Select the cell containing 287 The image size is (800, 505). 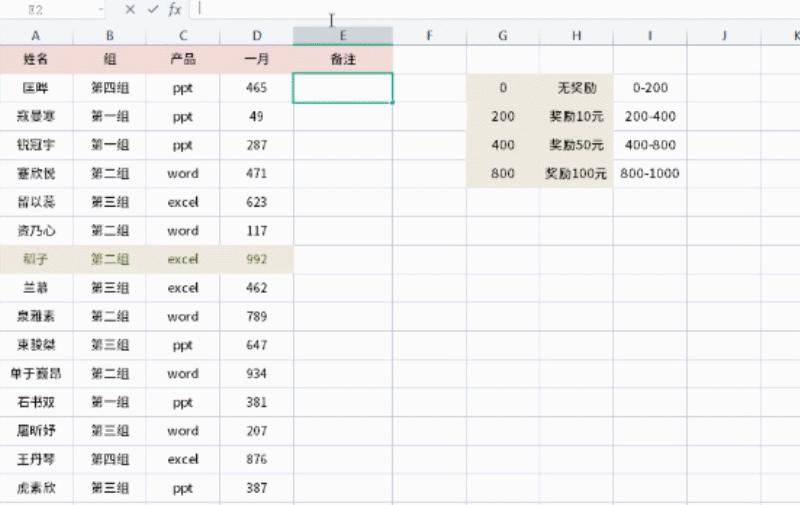click(257, 145)
